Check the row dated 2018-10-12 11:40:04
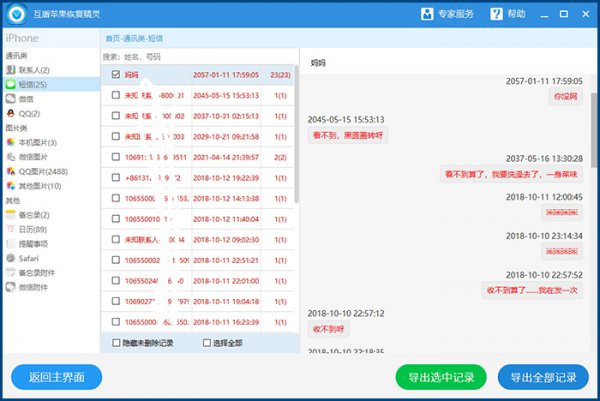This screenshot has height=401, width=600. [116, 219]
